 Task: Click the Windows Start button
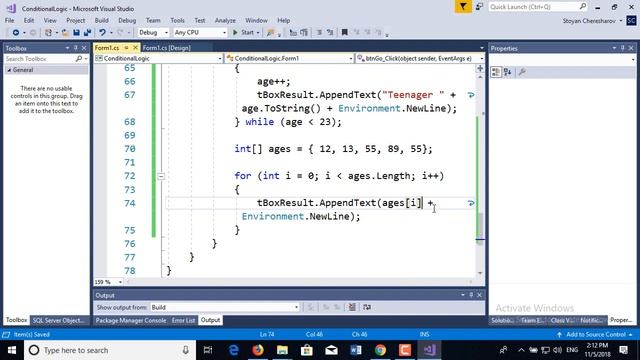coord(12,350)
